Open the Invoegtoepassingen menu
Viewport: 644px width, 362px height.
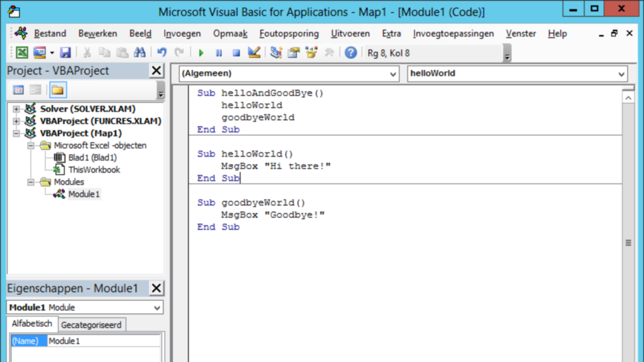[453, 34]
